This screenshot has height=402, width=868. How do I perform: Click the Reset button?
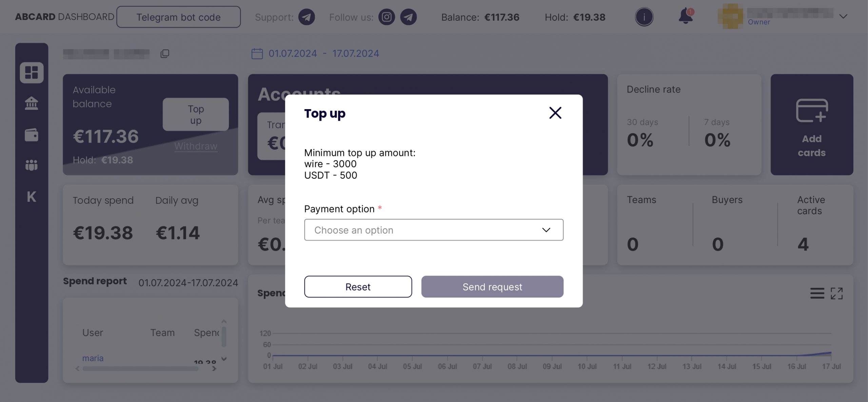tap(358, 287)
